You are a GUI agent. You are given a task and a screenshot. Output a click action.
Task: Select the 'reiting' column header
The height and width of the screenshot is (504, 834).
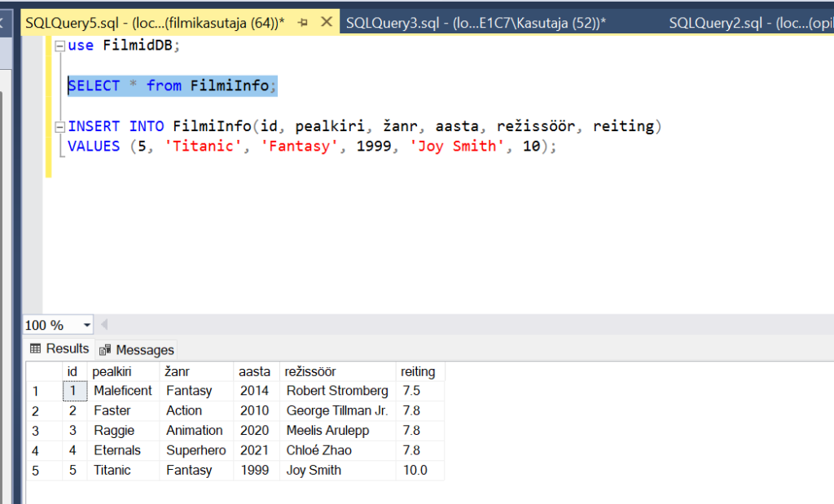420,371
